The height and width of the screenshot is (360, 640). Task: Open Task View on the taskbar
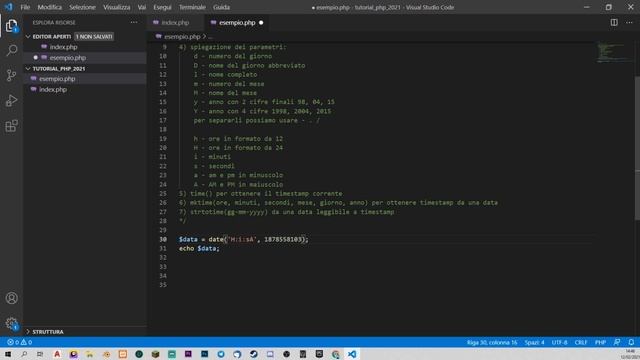tap(40, 354)
